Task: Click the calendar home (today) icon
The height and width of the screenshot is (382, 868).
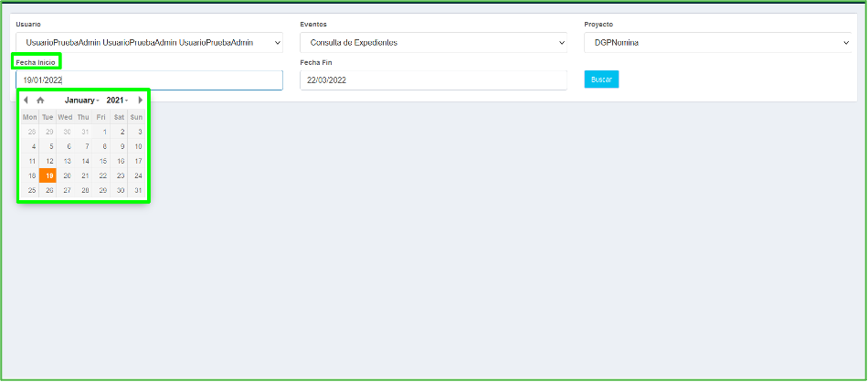Action: pyautogui.click(x=40, y=100)
